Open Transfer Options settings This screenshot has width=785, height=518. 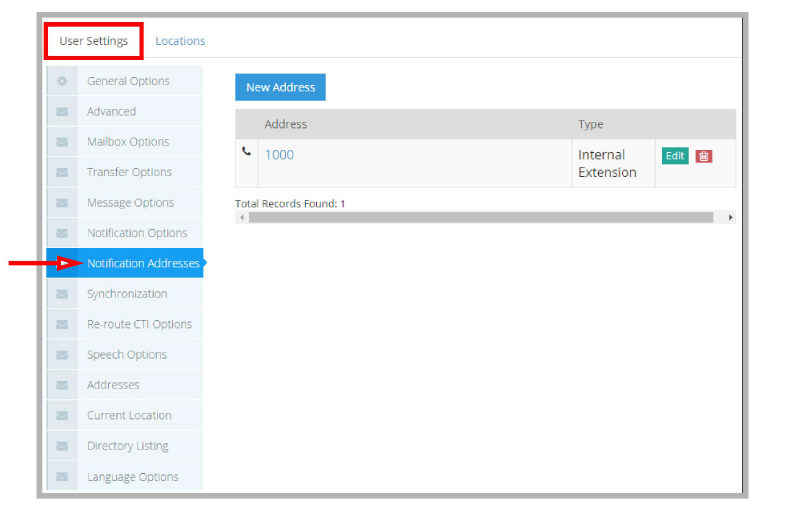(125, 173)
